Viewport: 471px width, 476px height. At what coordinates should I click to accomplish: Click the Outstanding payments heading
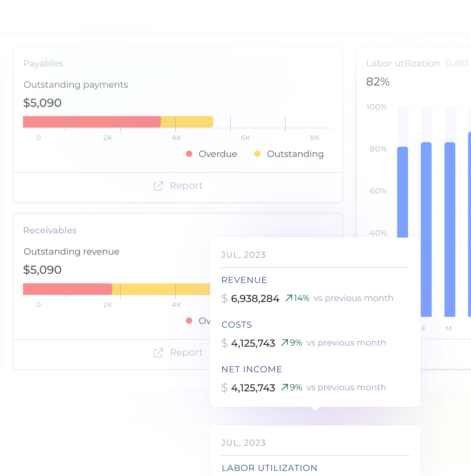point(76,85)
